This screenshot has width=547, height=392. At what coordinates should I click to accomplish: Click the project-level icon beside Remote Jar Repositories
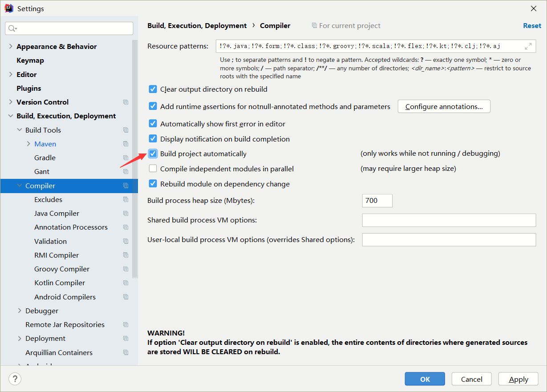pos(126,325)
